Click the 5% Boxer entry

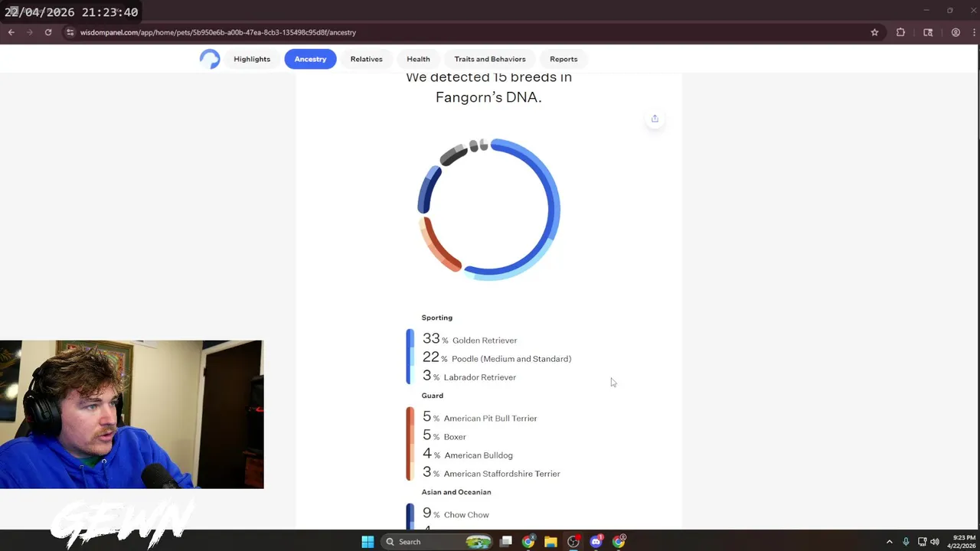[x=444, y=435]
